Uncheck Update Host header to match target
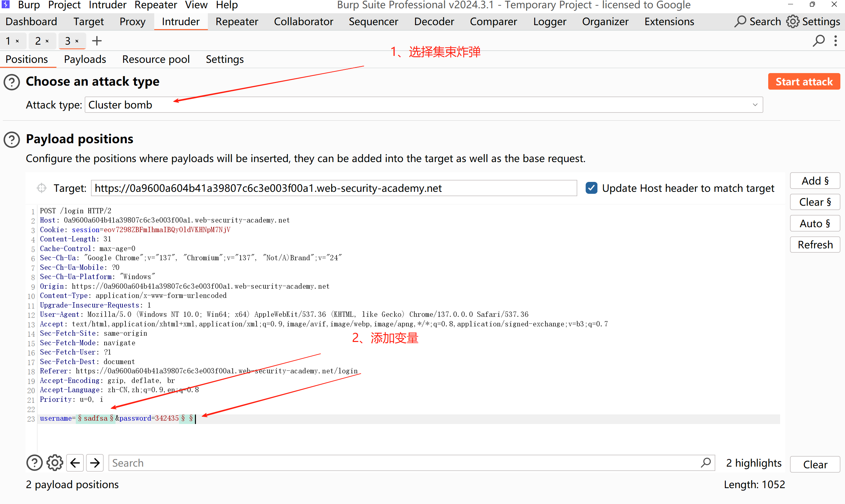845x504 pixels. (591, 188)
